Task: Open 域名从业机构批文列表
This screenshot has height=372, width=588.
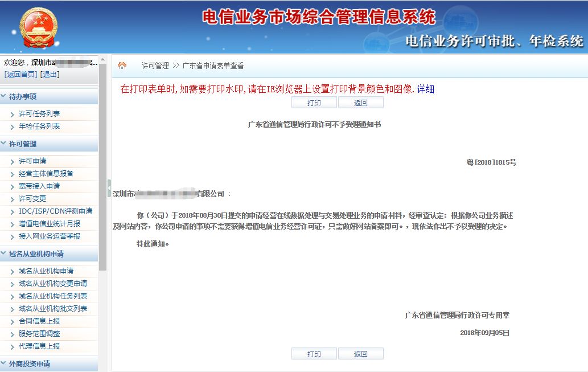Action: [53, 309]
